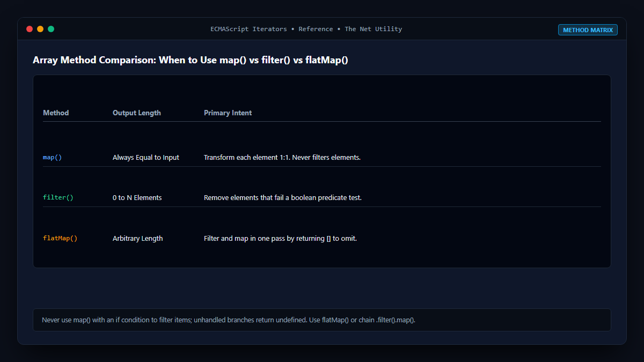Click the ECMAScript Iterators window title
Screen dimensions: 644x362
(306, 29)
